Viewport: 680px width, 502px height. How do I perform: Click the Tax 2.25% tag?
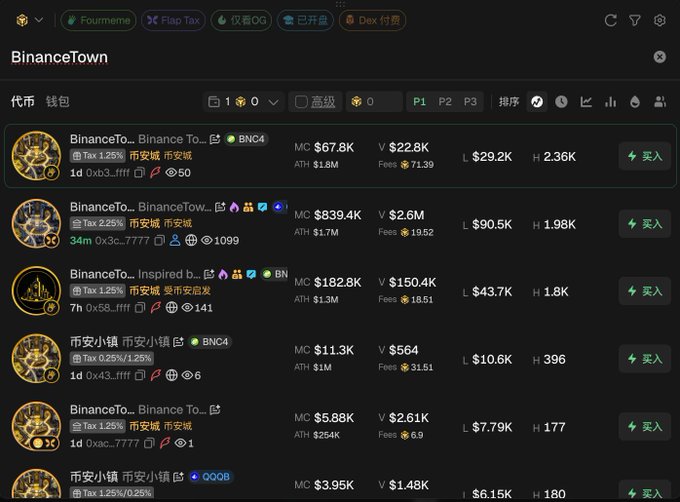(x=98, y=223)
